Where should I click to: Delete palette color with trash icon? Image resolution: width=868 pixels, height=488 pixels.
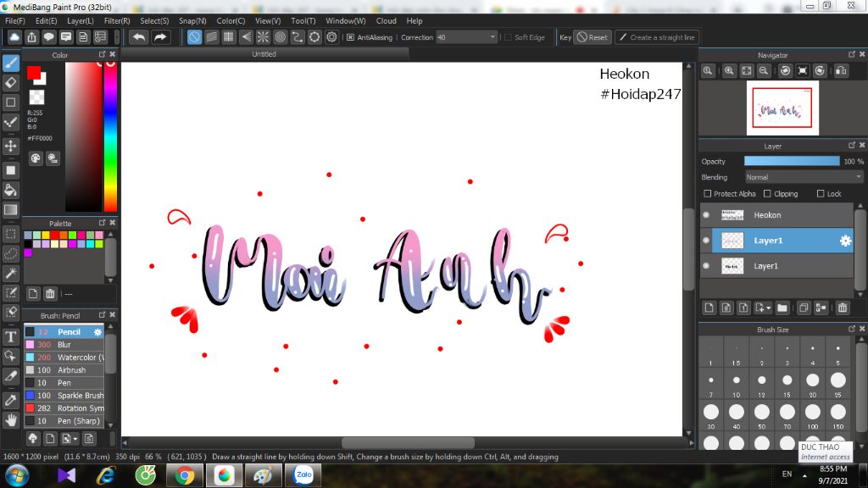(x=50, y=294)
